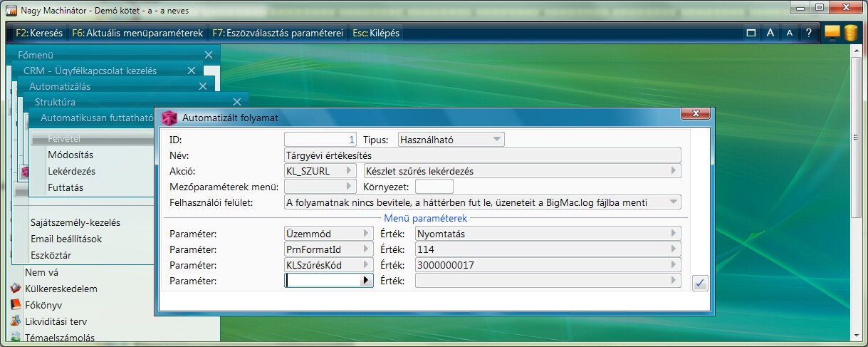Click the Környezet input field
868x347 pixels.
434,187
